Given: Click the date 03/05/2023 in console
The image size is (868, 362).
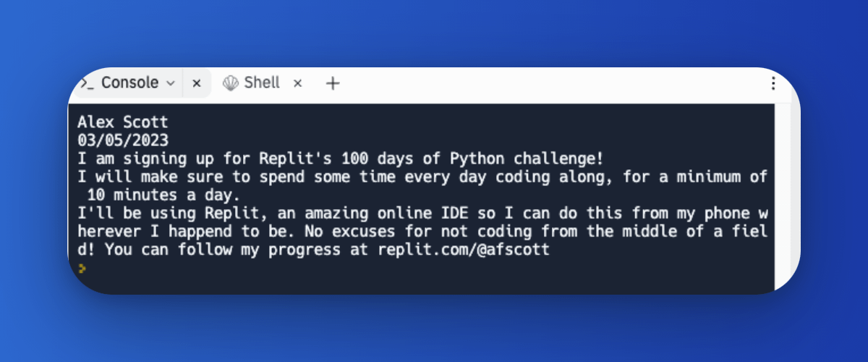Looking at the screenshot, I should coord(122,140).
